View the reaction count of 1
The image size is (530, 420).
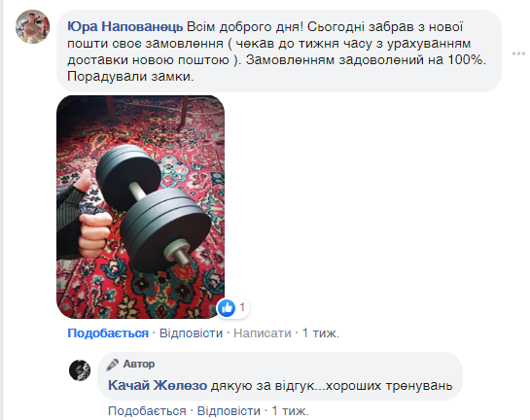point(242,307)
